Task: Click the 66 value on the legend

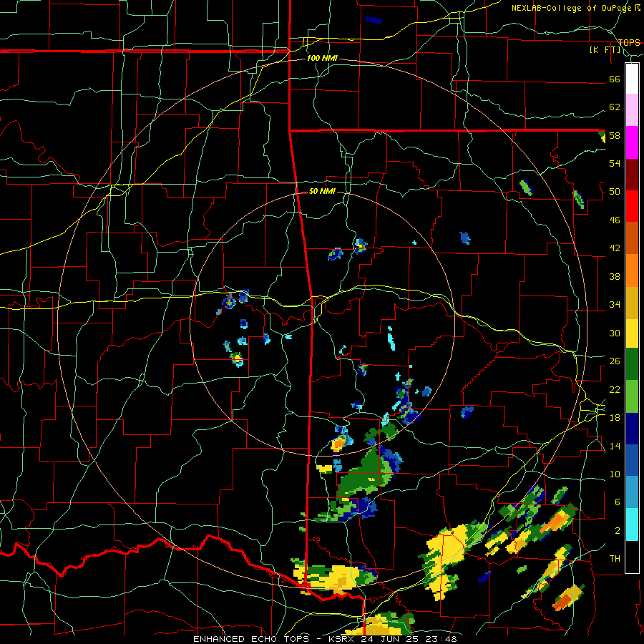Action: coord(615,79)
